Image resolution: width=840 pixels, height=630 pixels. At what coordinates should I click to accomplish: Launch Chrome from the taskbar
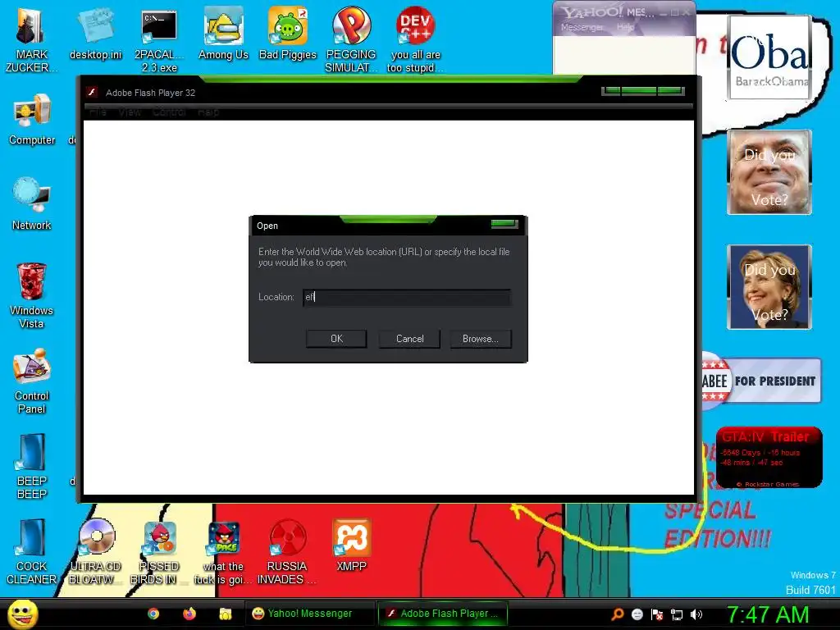(x=153, y=614)
